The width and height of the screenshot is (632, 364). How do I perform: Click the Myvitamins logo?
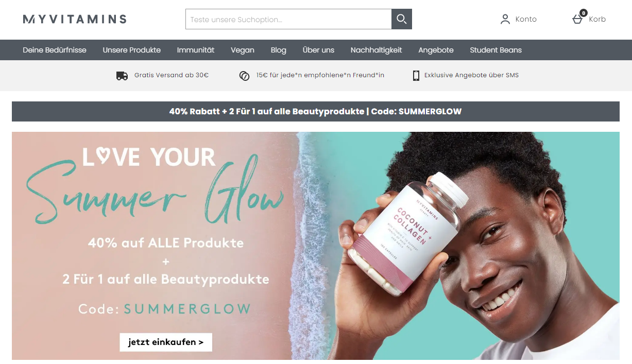pos(75,19)
